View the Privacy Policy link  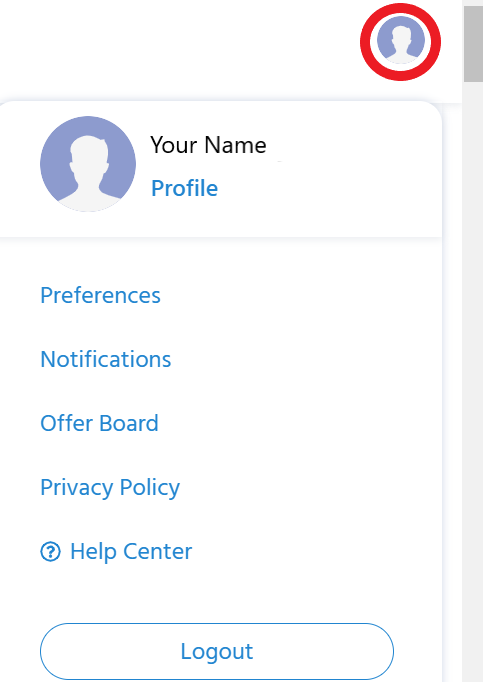point(110,488)
